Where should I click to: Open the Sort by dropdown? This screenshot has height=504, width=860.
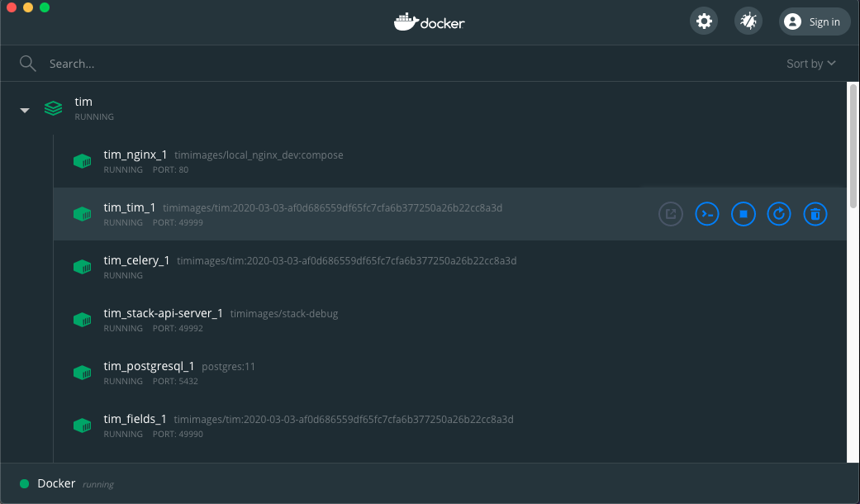(811, 64)
